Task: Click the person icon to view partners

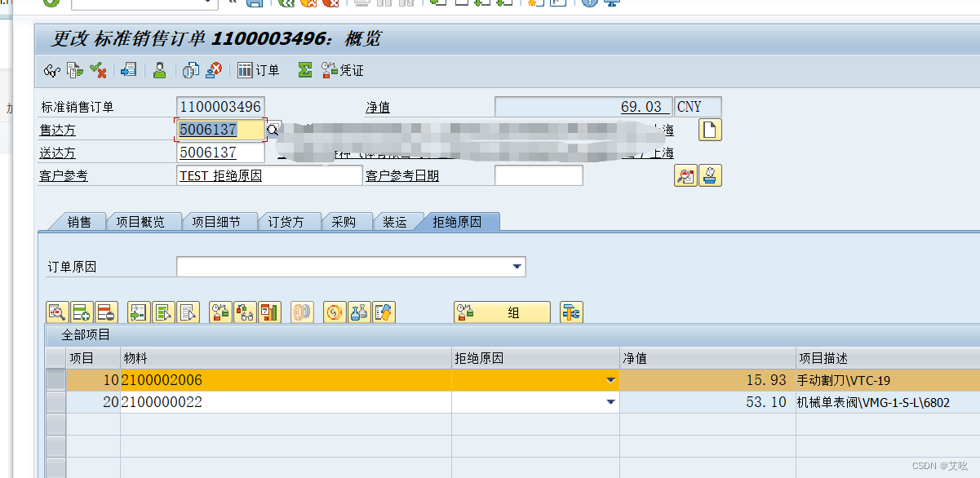Action: click(x=159, y=70)
